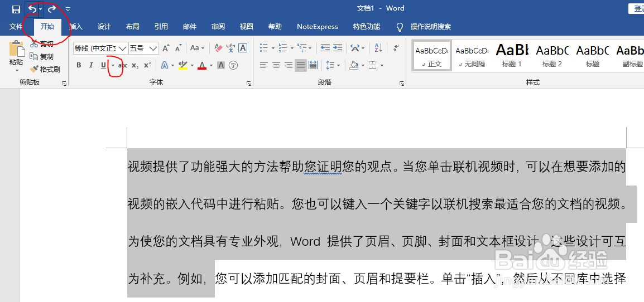
Task: Apply the 正文 (Normal) style
Action: tap(432, 55)
